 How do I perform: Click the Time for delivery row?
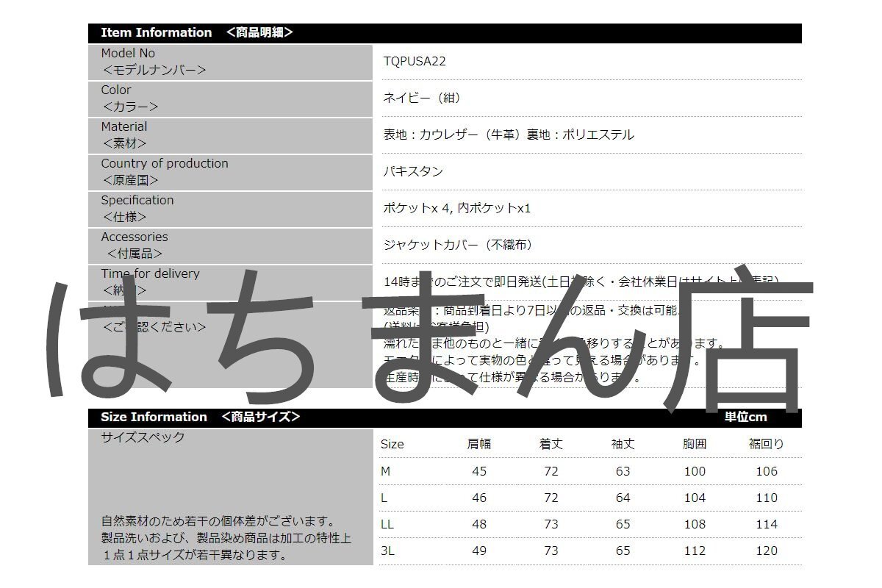pos(150,273)
